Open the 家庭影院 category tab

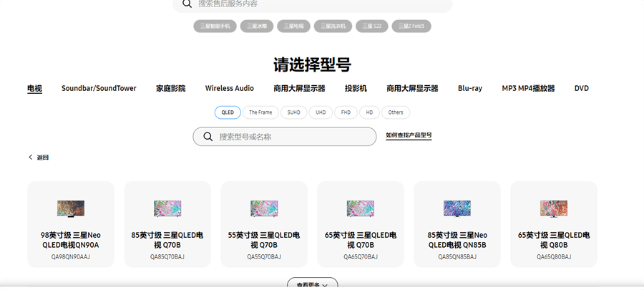[x=171, y=88]
